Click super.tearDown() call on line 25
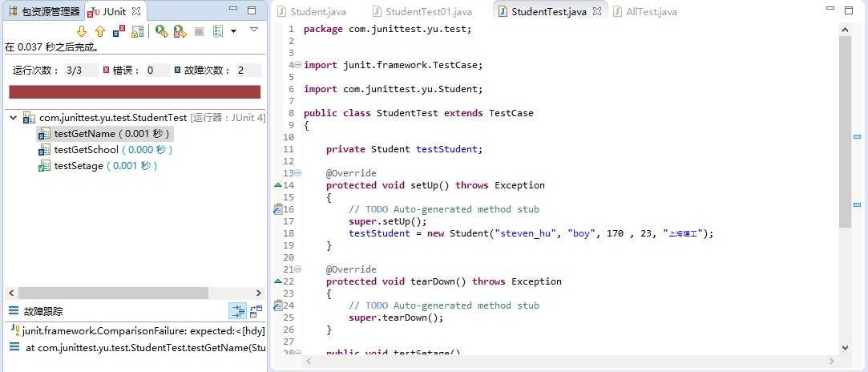The width and height of the screenshot is (868, 372). [x=397, y=317]
